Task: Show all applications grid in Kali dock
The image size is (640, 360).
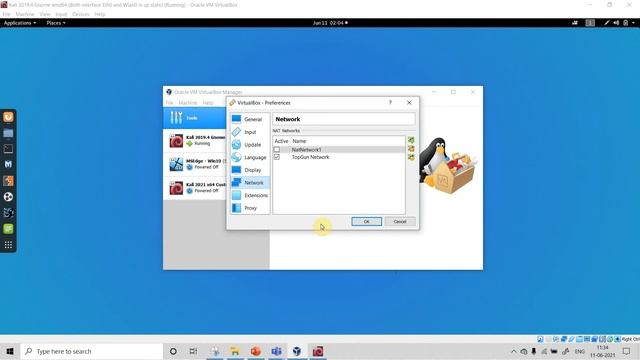Action: [x=8, y=244]
